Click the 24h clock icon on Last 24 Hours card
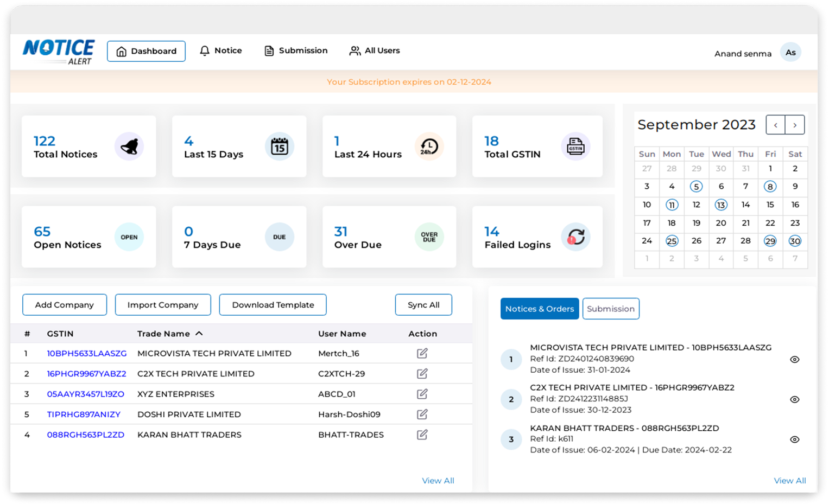829x504 pixels. click(429, 146)
